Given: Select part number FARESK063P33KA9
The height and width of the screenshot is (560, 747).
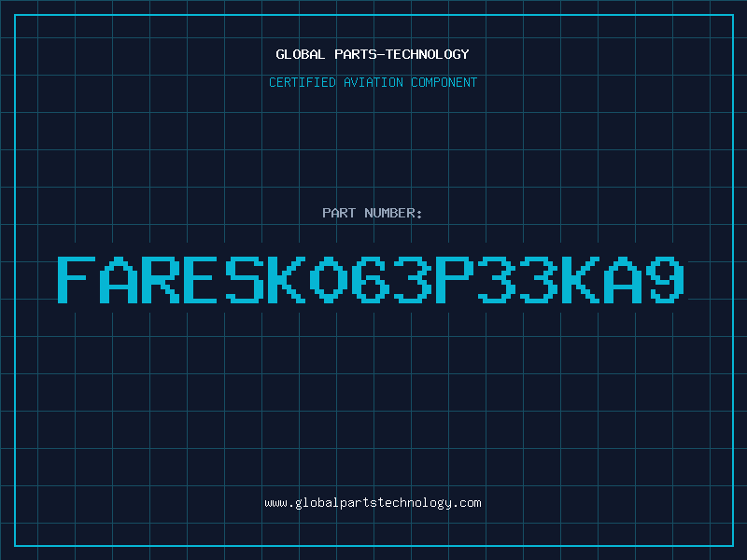Looking at the screenshot, I should (372, 280).
